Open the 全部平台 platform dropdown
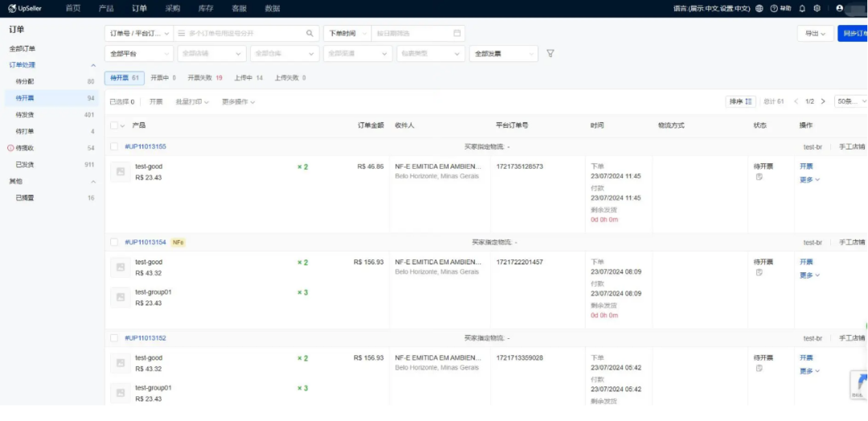 tap(139, 54)
